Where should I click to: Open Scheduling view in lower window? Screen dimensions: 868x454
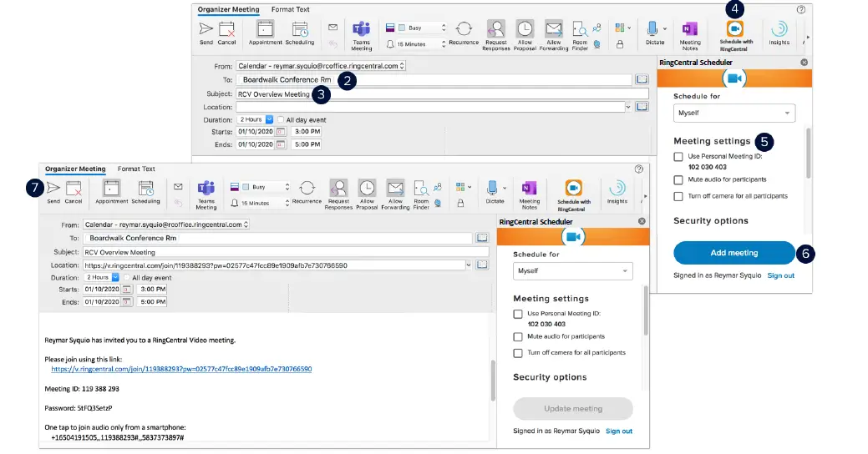(x=145, y=193)
